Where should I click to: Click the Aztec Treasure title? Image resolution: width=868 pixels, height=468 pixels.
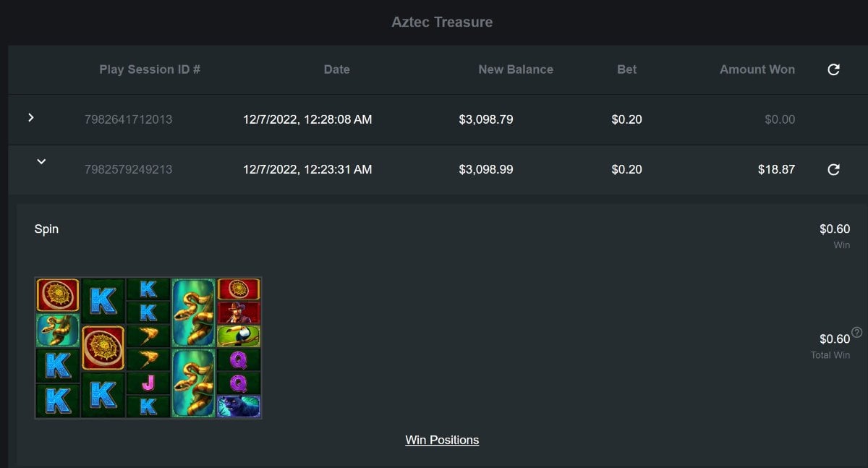442,22
